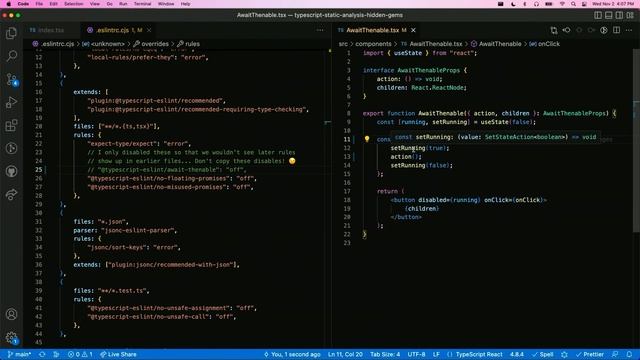This screenshot has width=640, height=360.
Task: Open the Apple menu
Action: click(9, 4)
